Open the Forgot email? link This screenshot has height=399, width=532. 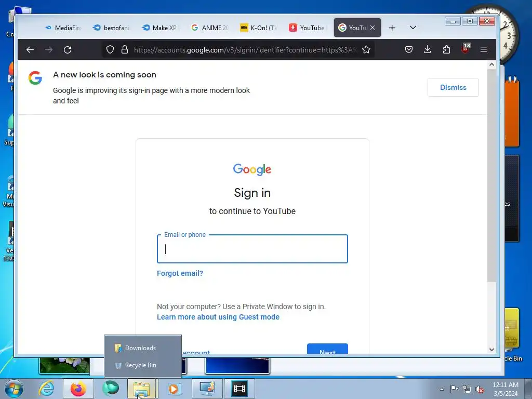(180, 273)
